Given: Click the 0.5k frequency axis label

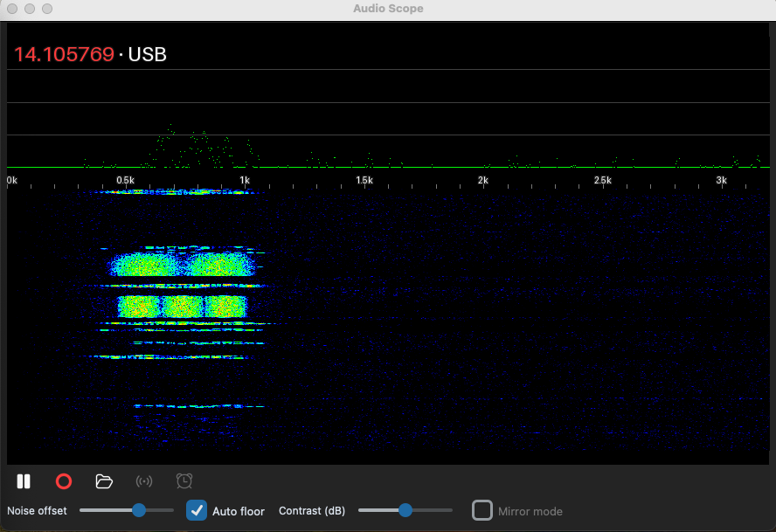Looking at the screenshot, I should tap(125, 180).
